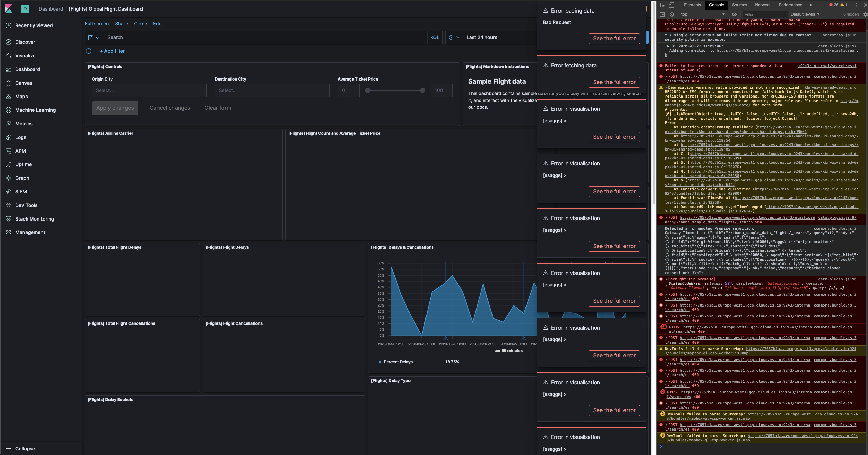This screenshot has width=868, height=455.
Task: Open Logs via its sidebar icon
Action: pyautogui.click(x=9, y=137)
